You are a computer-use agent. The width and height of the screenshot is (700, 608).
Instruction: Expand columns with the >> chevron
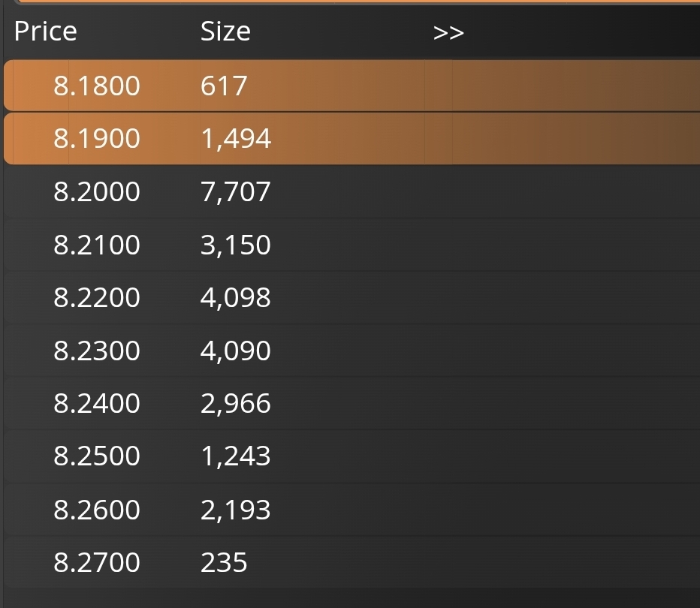[x=448, y=33]
